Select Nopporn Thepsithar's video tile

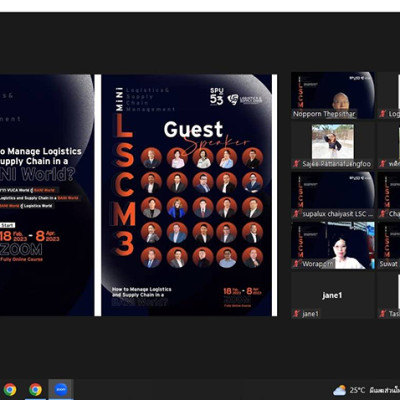point(333,95)
